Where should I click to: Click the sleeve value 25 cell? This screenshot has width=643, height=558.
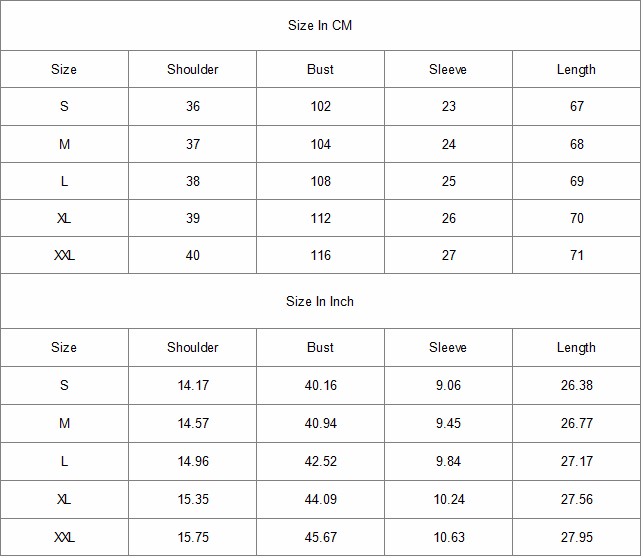coord(449,182)
